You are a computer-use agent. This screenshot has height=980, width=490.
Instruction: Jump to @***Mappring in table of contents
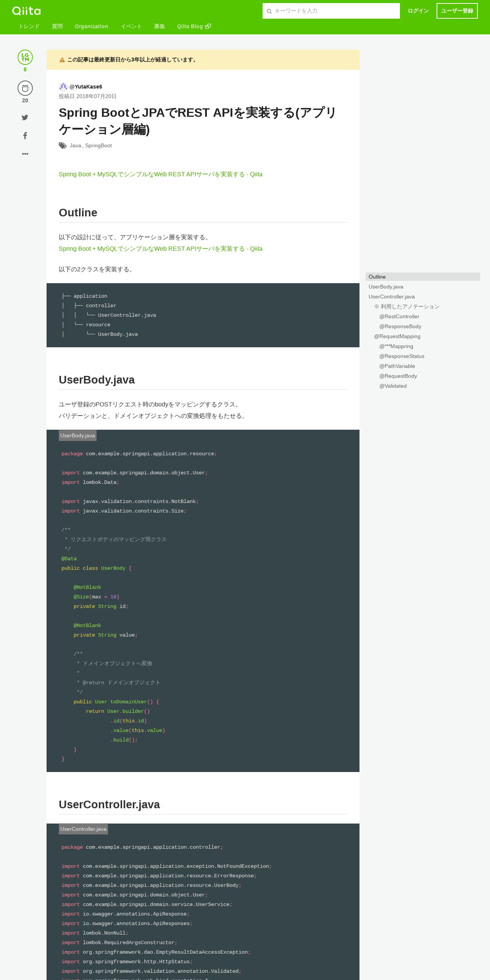(396, 346)
